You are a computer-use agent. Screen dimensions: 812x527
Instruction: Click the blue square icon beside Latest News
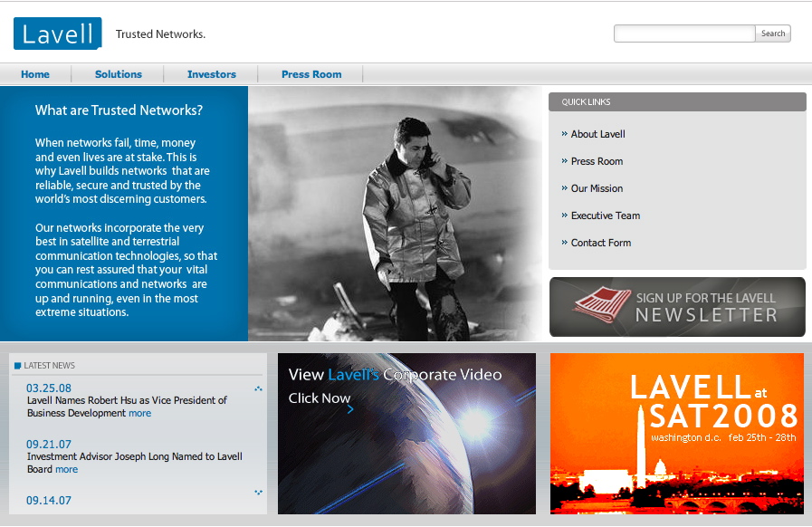[17, 365]
